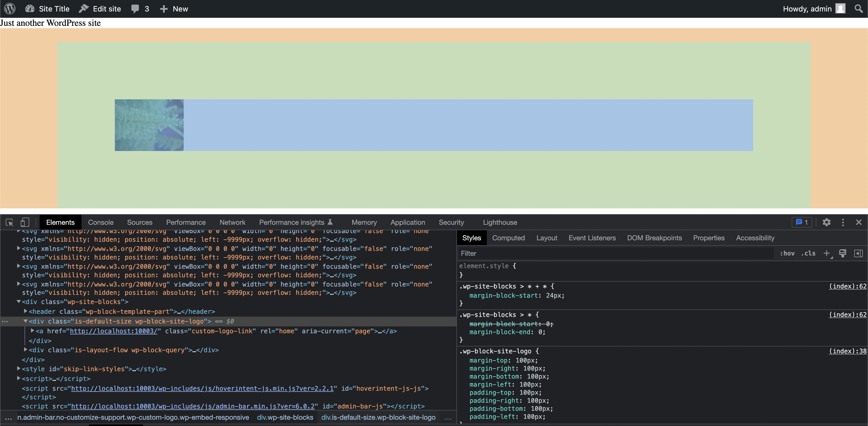868x426 pixels.
Task: Switch to the Console tab
Action: tap(101, 222)
